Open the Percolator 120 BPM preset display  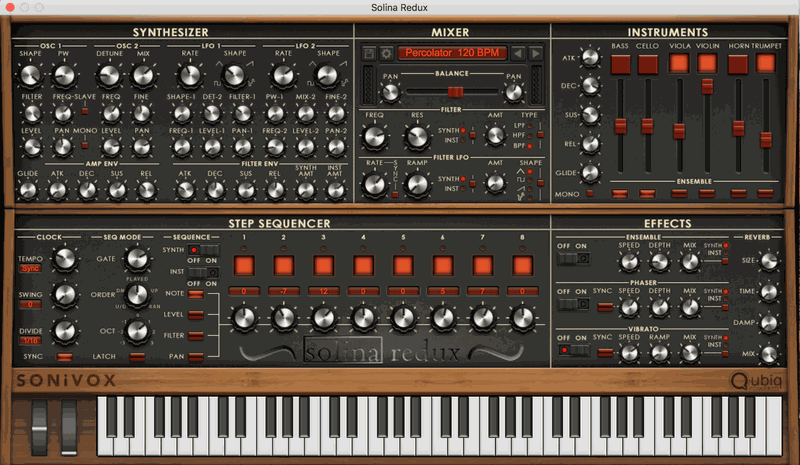pos(454,52)
